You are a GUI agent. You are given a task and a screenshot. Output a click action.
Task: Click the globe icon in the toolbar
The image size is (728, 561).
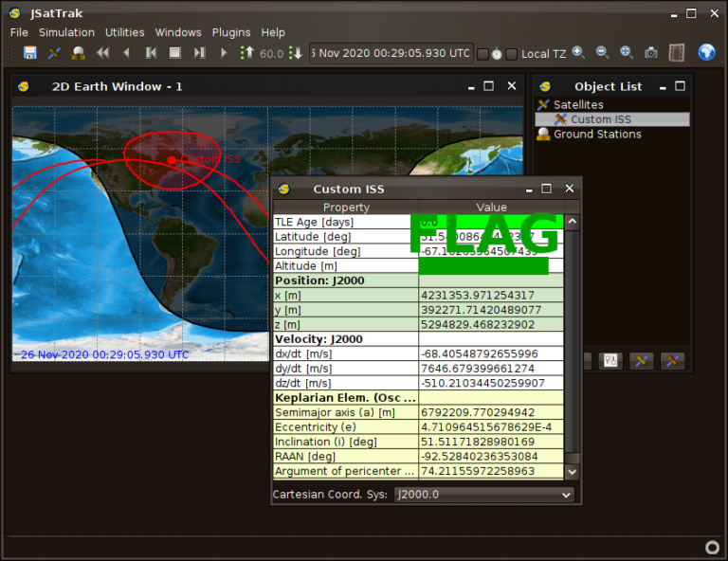[706, 53]
